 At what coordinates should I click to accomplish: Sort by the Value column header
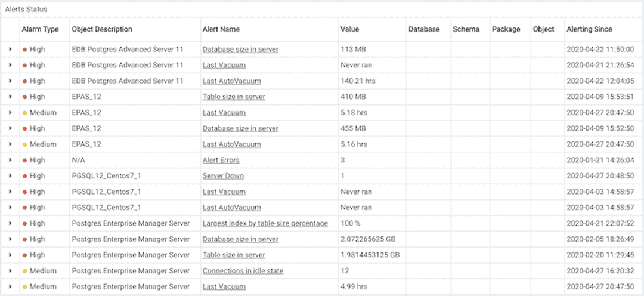[x=350, y=29]
